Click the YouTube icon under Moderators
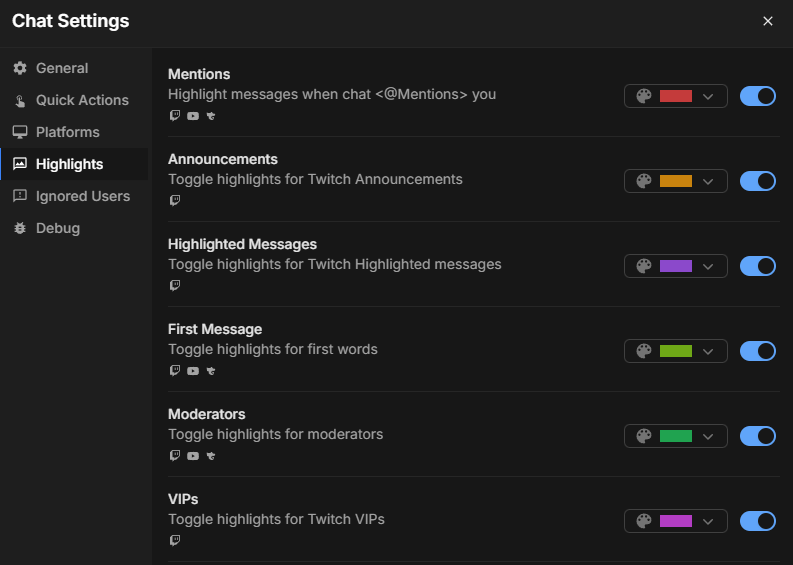Image resolution: width=793 pixels, height=565 pixels. (193, 456)
